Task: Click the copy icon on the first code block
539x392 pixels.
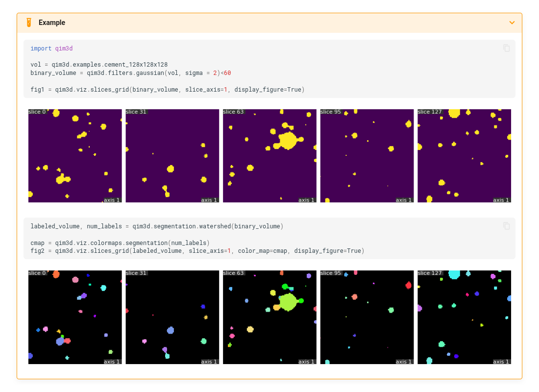Action: pyautogui.click(x=506, y=48)
